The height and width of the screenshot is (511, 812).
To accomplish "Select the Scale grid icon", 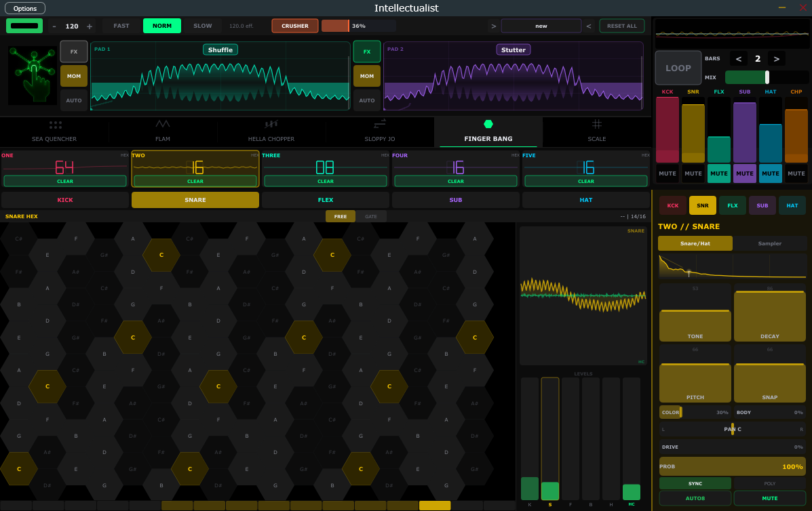I will pyautogui.click(x=597, y=124).
